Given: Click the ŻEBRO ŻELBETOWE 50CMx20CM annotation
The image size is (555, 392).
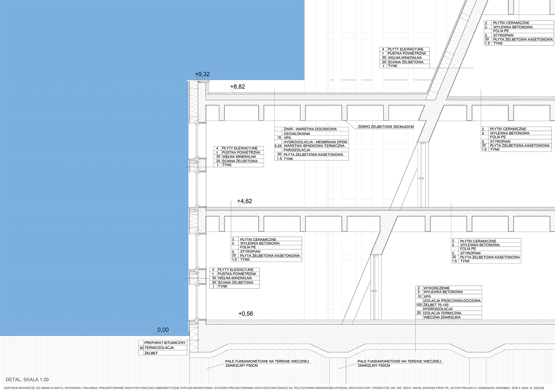Looking at the screenshot, I should coord(386,127).
